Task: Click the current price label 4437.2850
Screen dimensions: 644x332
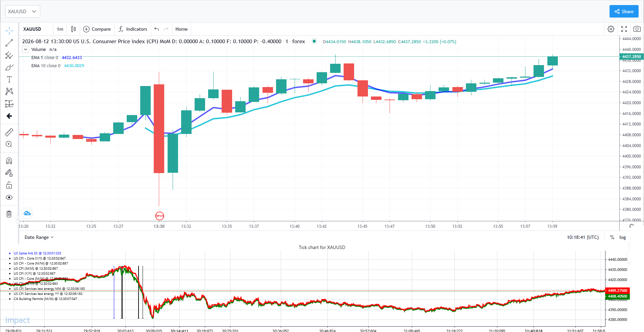Action: pos(631,57)
